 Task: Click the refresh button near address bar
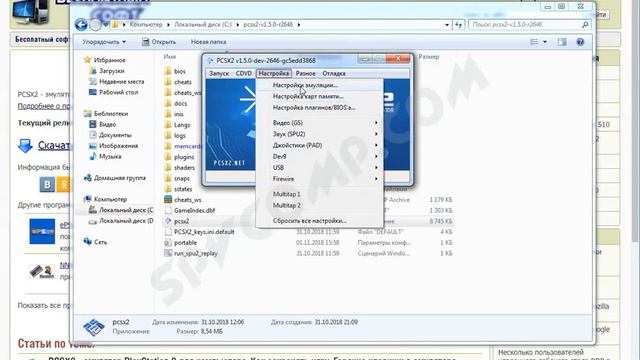(x=459, y=25)
